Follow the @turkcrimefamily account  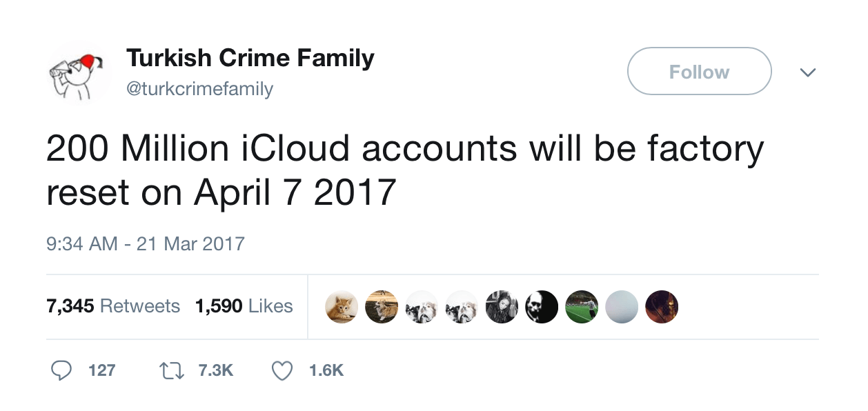(x=699, y=71)
